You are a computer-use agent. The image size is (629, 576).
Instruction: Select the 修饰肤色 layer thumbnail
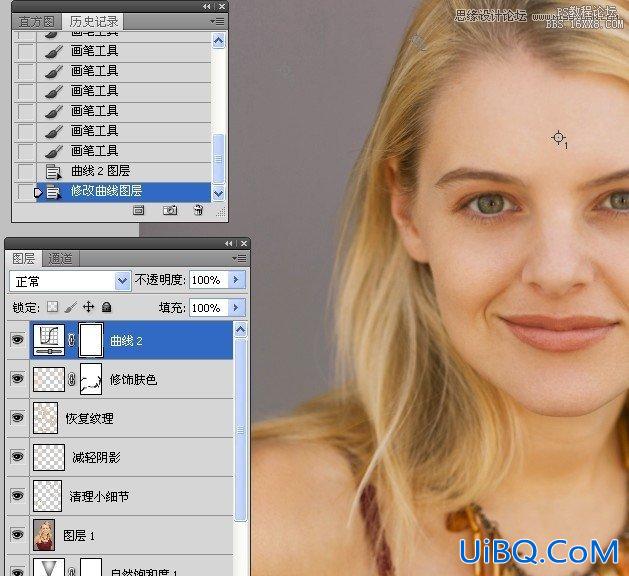pyautogui.click(x=49, y=379)
